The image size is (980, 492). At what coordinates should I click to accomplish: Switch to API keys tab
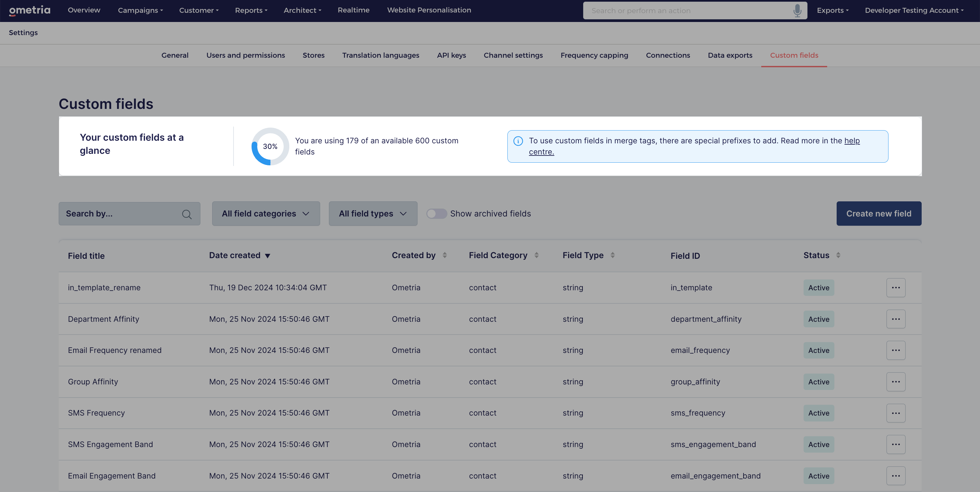[451, 55]
